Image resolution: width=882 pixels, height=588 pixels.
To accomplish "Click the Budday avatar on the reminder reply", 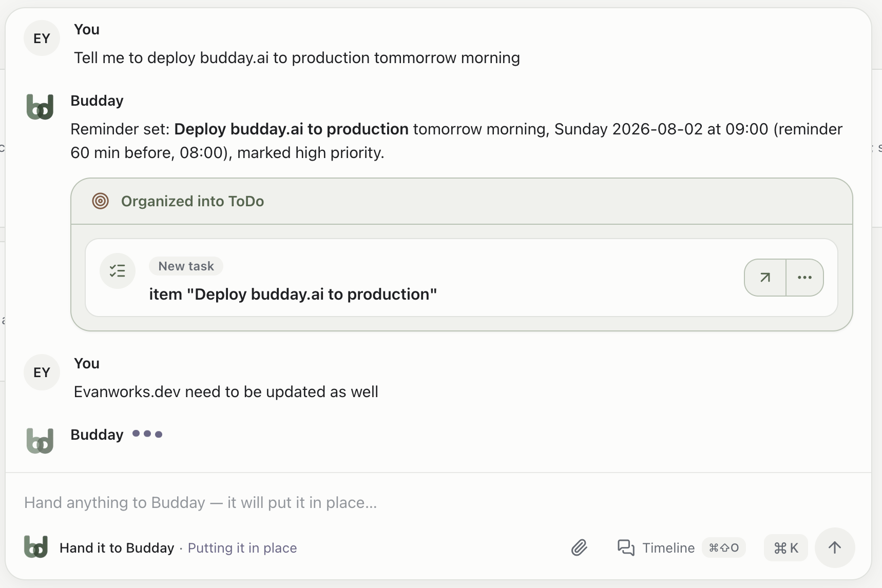I will (40, 107).
